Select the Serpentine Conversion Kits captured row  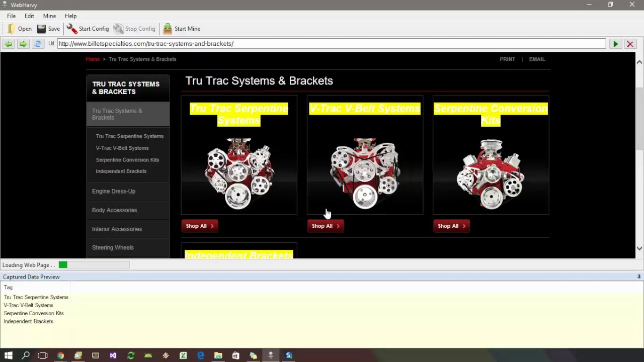[34, 314]
